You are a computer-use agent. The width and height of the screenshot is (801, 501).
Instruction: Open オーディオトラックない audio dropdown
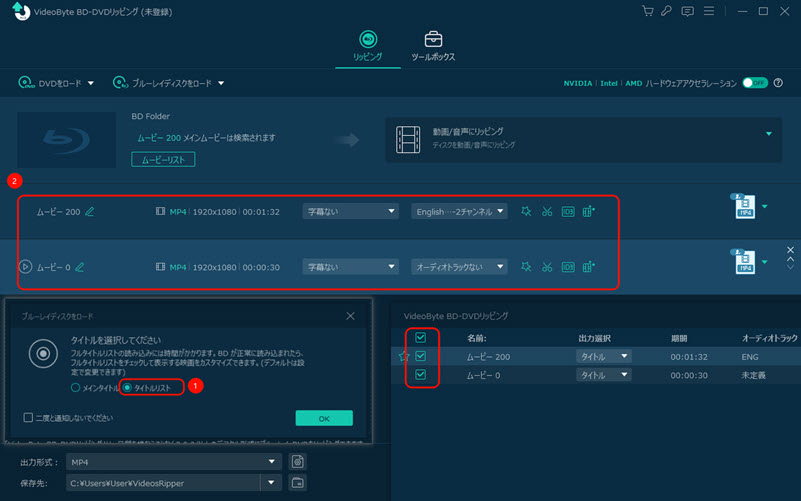pyautogui.click(x=459, y=267)
